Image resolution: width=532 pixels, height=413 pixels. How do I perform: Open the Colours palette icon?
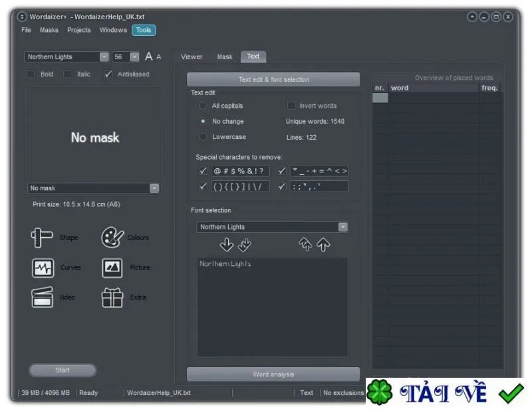(112, 237)
